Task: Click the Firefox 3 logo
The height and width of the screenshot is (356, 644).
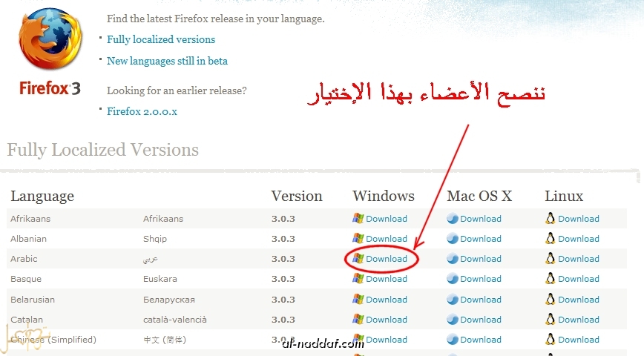Action: (50, 51)
